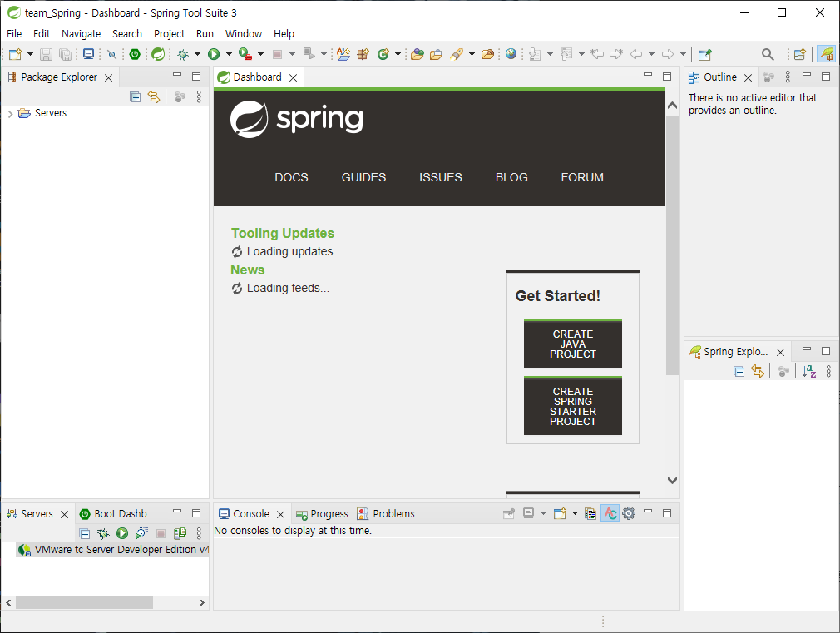Open the FORUM link on Dashboard
Viewport: 840px width, 633px height.
(x=582, y=177)
